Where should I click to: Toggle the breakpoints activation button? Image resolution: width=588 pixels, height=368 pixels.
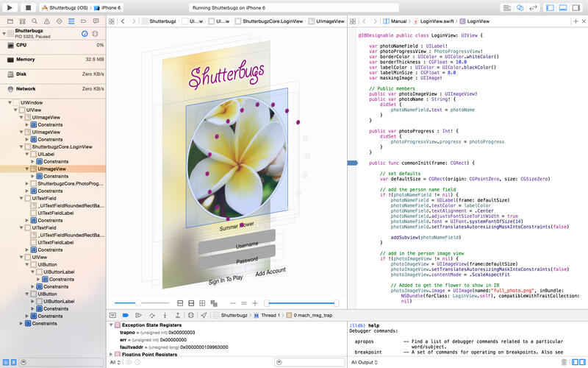click(126, 315)
